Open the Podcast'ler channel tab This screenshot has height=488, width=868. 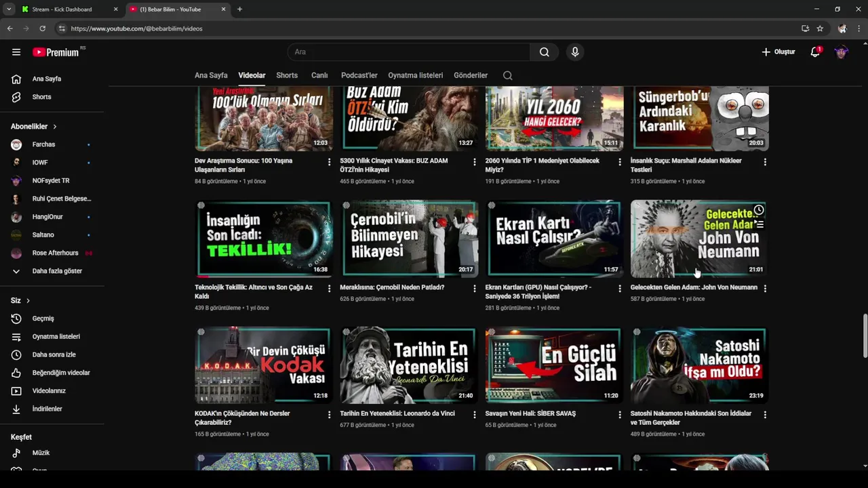click(359, 75)
